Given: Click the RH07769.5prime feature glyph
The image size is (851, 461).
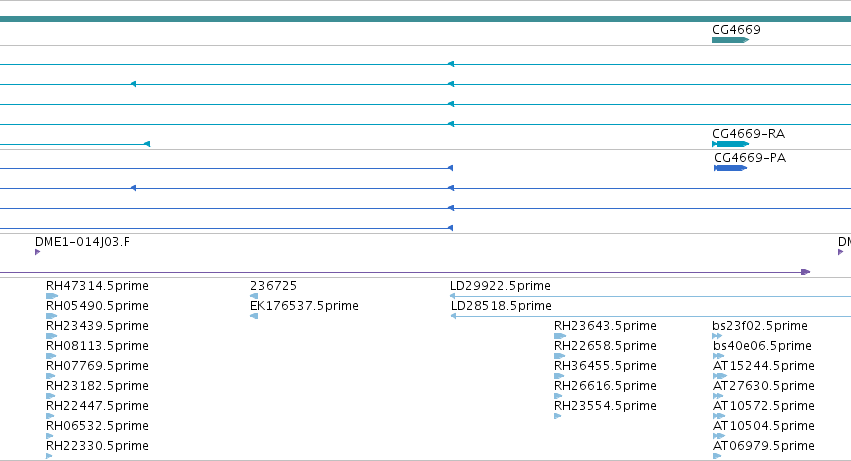Looking at the screenshot, I should [50, 376].
